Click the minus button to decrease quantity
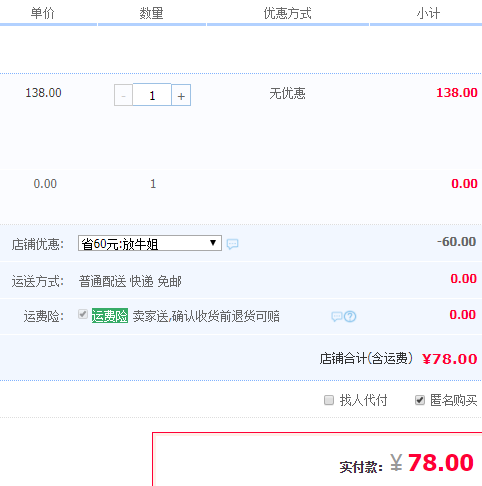 pos(123,95)
